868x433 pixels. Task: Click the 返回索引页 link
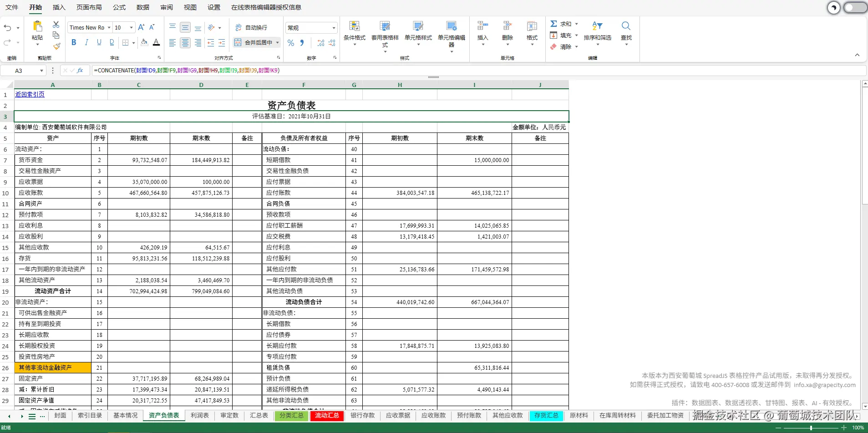tap(30, 95)
